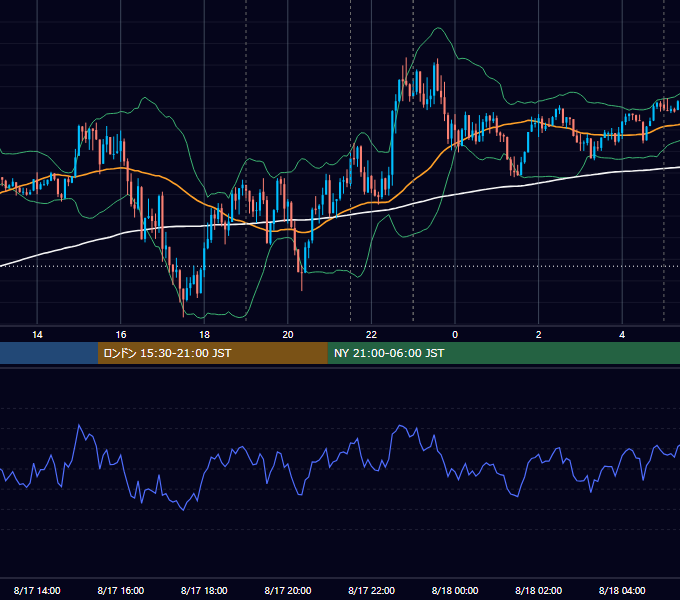680x600 pixels.
Task: Click the '20' hour label on the price chart axis
Action: coord(288,334)
